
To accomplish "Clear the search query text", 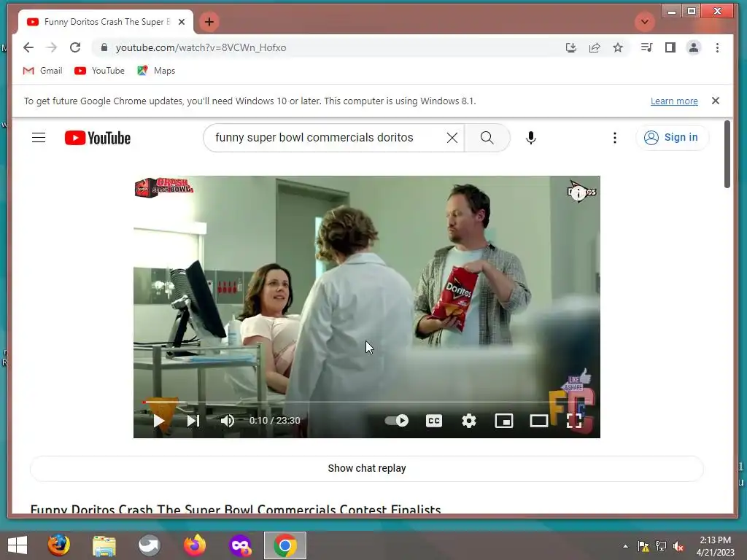I will pyautogui.click(x=452, y=138).
